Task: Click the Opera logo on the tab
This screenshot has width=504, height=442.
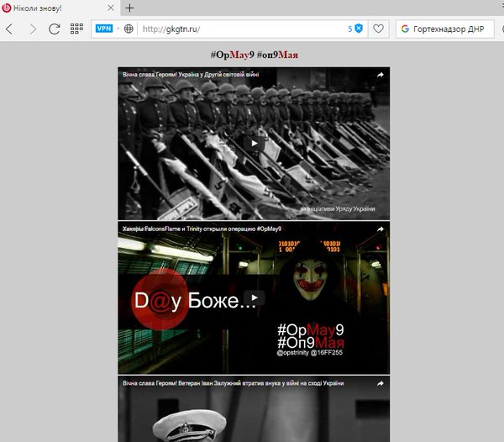Action: tap(7, 8)
